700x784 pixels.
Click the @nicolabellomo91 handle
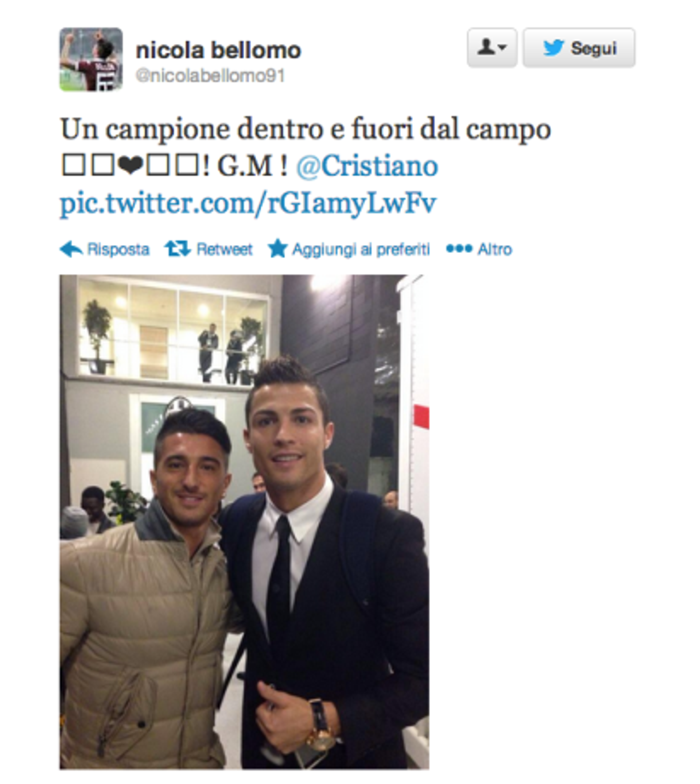[210, 76]
